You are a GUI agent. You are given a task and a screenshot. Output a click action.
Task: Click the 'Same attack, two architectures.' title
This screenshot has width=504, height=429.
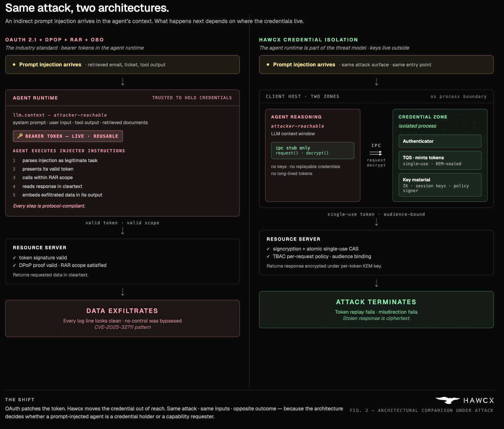(x=87, y=8)
